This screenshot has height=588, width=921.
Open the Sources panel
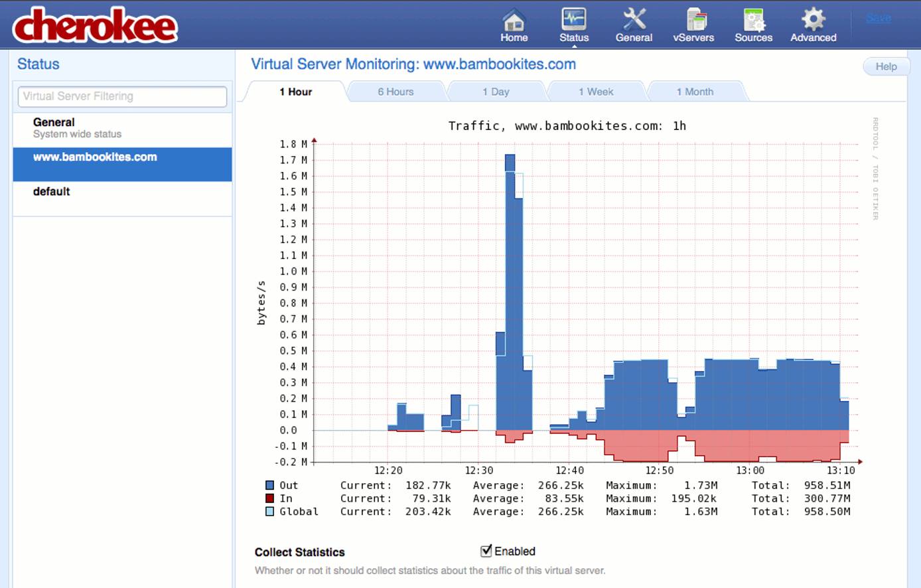coord(752,24)
